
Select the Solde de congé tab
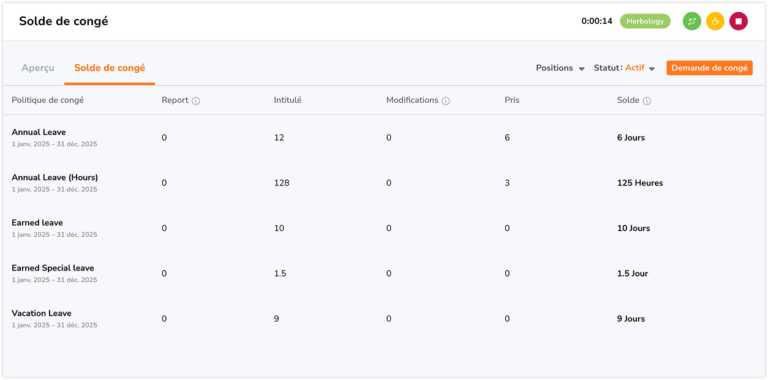[x=110, y=68]
